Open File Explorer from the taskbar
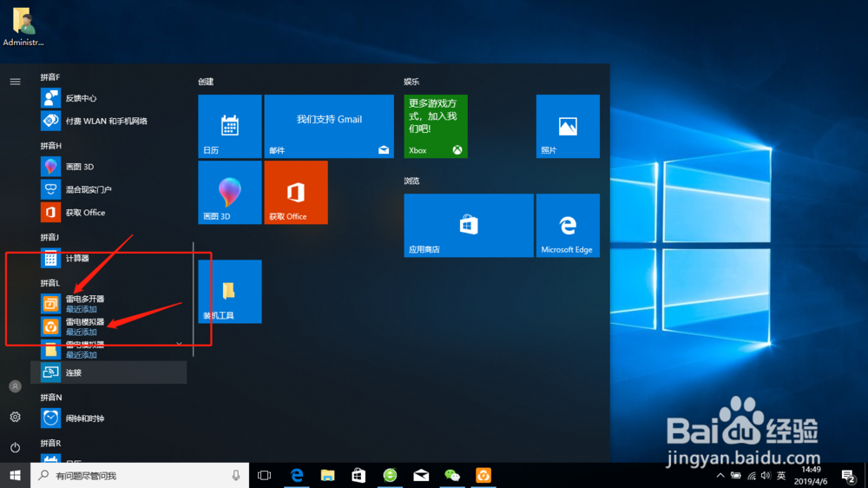868x488 pixels. 328,475
